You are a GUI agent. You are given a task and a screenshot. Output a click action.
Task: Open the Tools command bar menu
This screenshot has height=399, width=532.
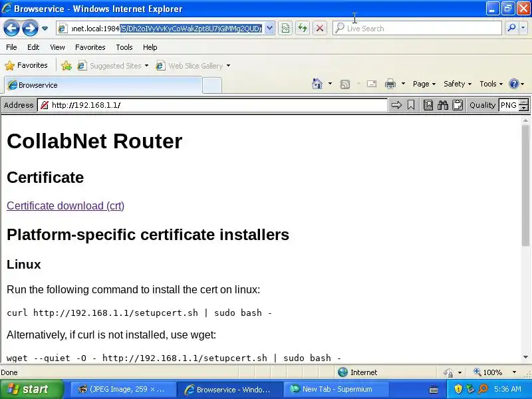click(491, 84)
